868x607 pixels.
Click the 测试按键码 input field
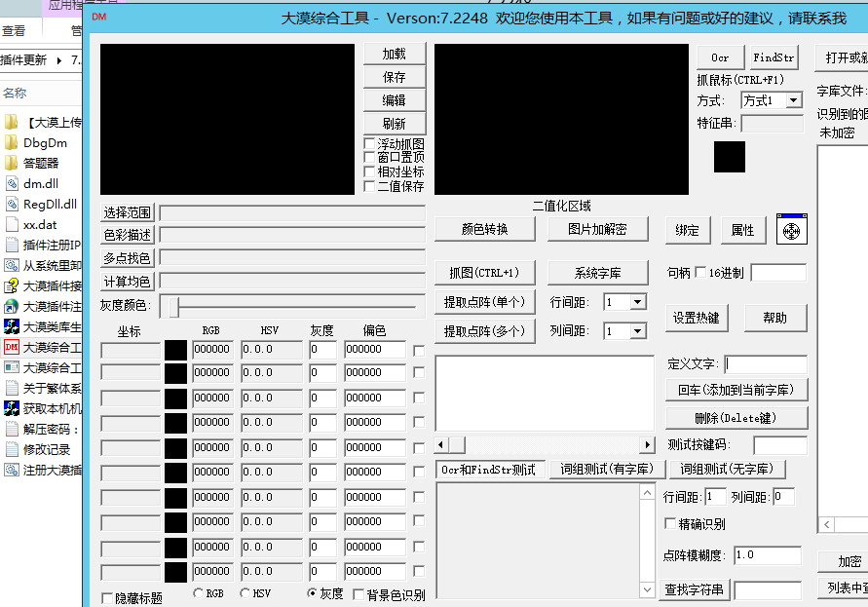click(779, 444)
